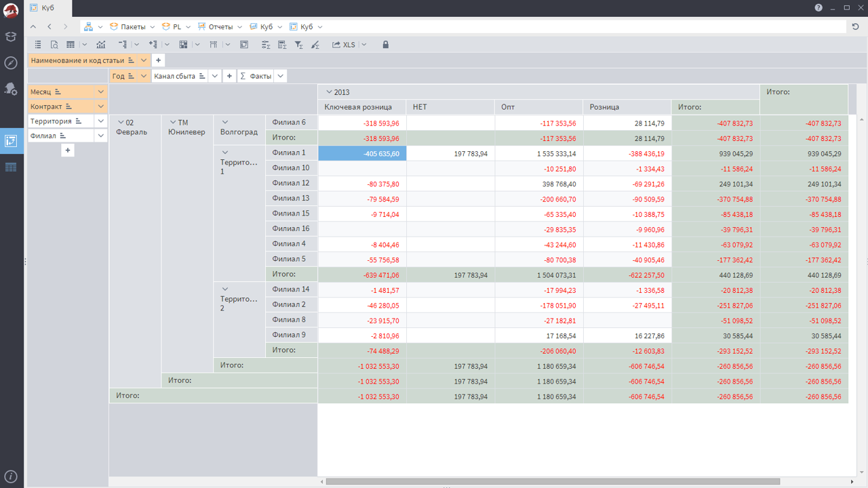Image resolution: width=868 pixels, height=488 pixels.
Task: Open Пакеты in the breadcrumb bar
Action: point(133,27)
